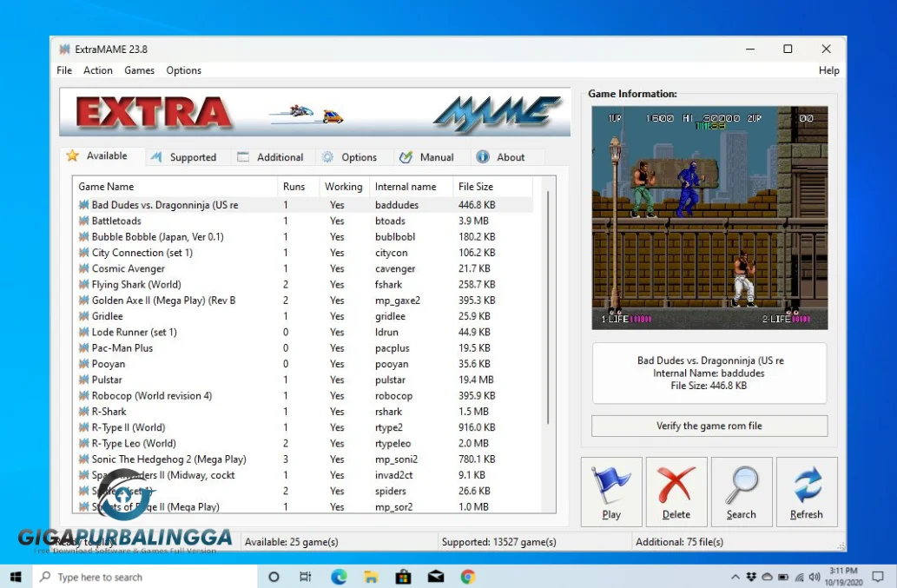Click the Play flag icon button
Image resolution: width=897 pixels, height=588 pixels.
(611, 492)
